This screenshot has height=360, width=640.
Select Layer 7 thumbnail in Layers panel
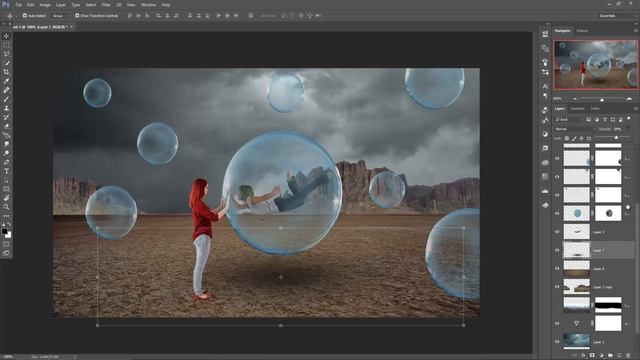[577, 250]
